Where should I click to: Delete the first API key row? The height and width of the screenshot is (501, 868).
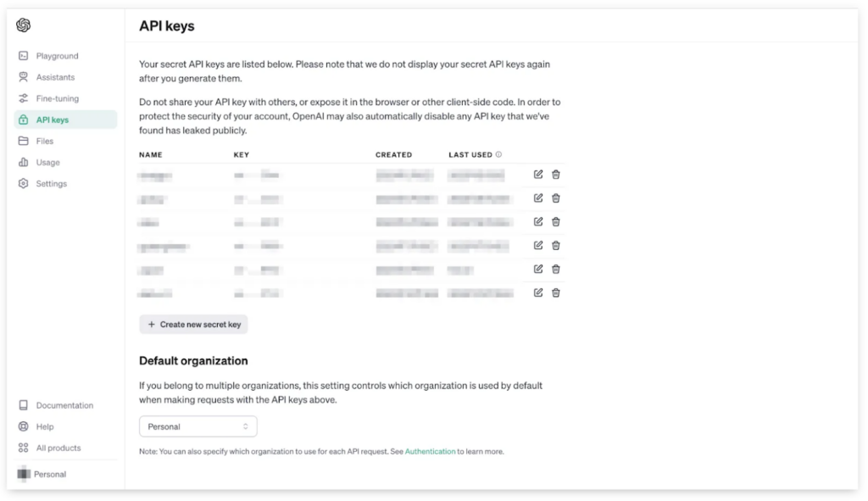[x=556, y=175]
